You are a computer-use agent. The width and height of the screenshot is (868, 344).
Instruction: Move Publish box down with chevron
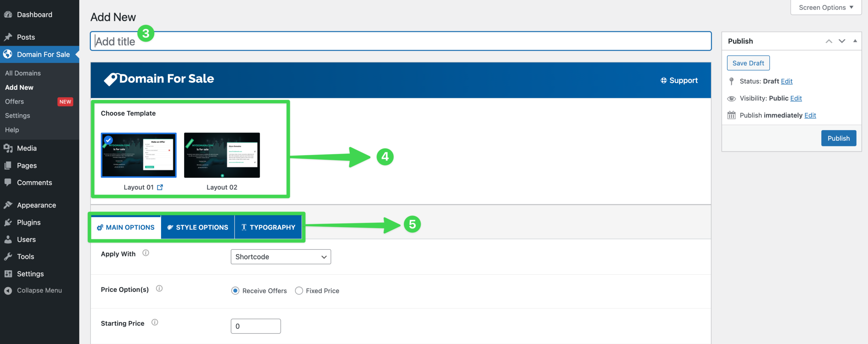(842, 41)
